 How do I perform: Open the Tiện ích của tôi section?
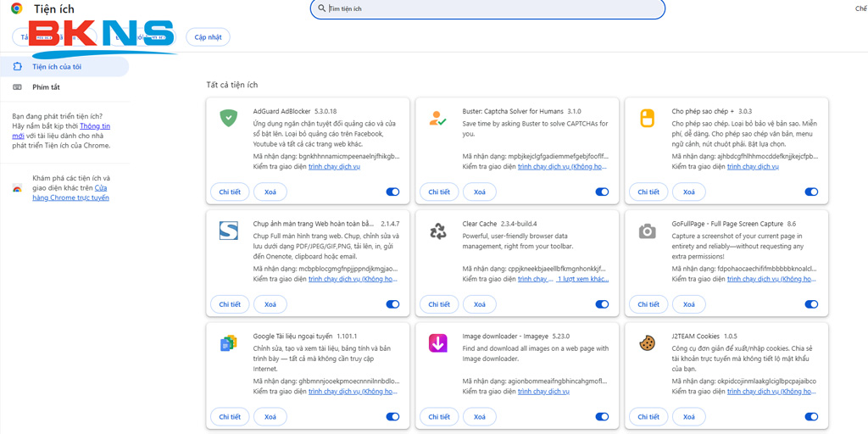(x=57, y=67)
